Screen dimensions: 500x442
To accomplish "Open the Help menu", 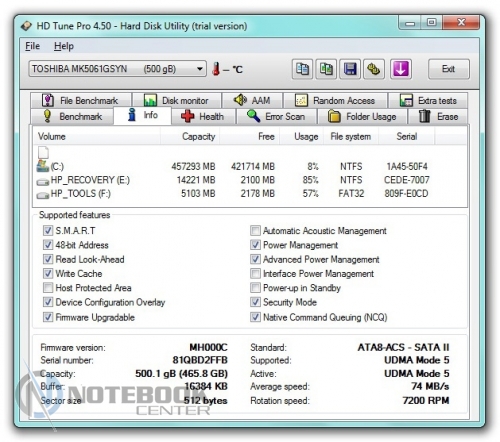I will coord(64,46).
